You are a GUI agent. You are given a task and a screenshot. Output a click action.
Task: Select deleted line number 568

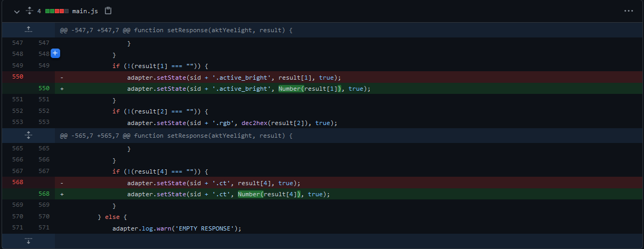tap(17, 183)
